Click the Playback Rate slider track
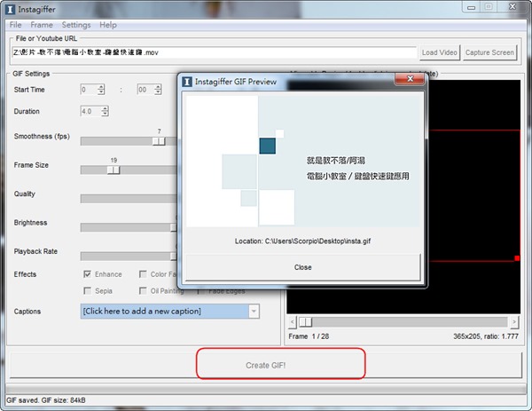Image resolution: width=532 pixels, height=411 pixels. pos(129,257)
